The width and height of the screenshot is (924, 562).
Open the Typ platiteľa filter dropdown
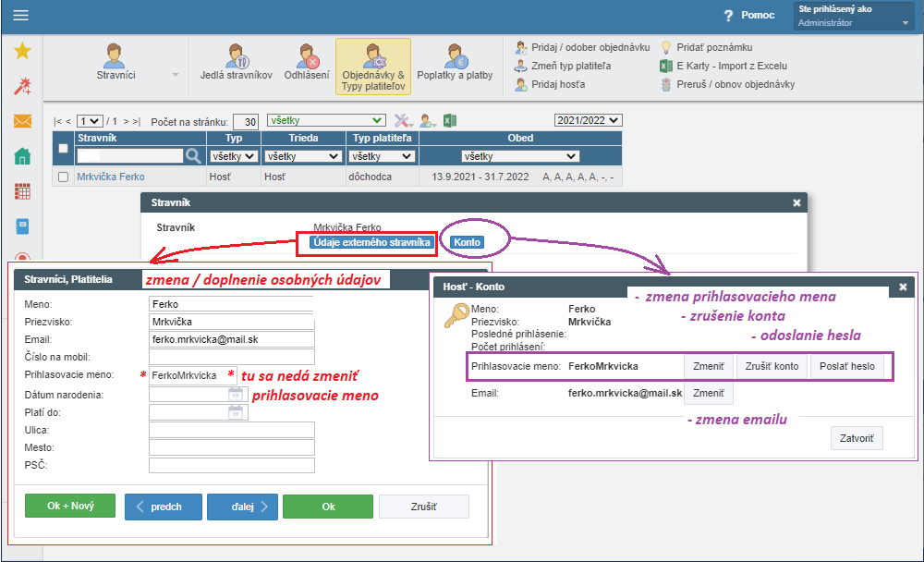pos(380,156)
